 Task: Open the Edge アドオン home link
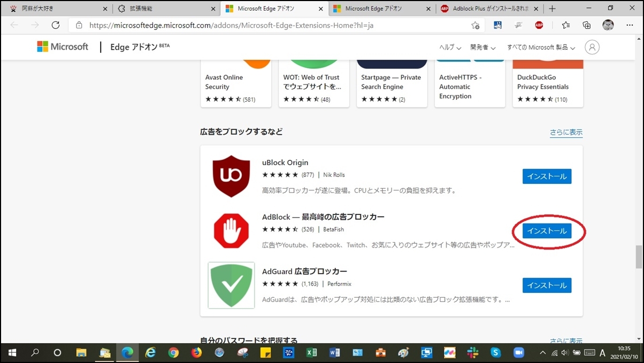pos(140,47)
